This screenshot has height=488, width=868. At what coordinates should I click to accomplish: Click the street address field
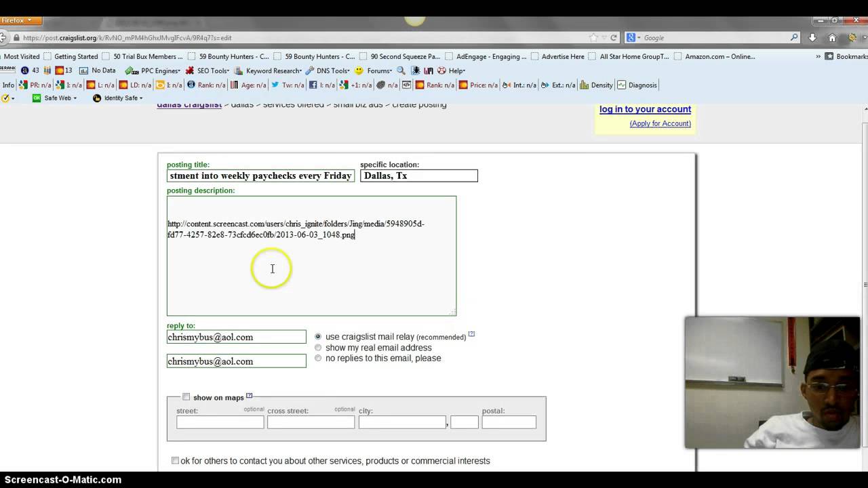pos(220,422)
